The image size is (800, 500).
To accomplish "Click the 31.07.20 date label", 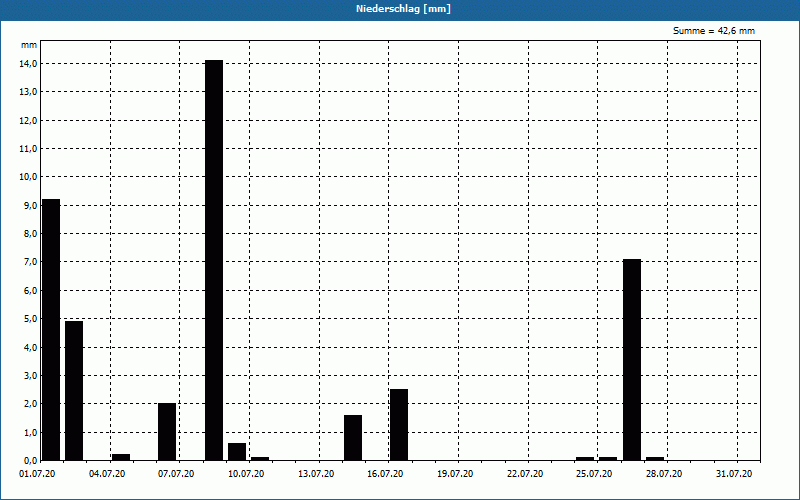I will point(734,474).
